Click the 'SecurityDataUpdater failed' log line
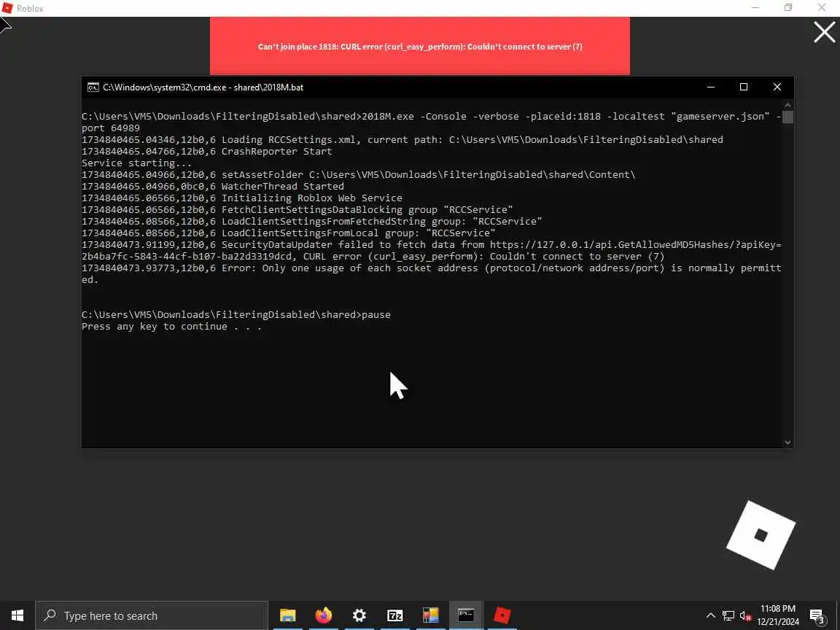 pyautogui.click(x=431, y=250)
